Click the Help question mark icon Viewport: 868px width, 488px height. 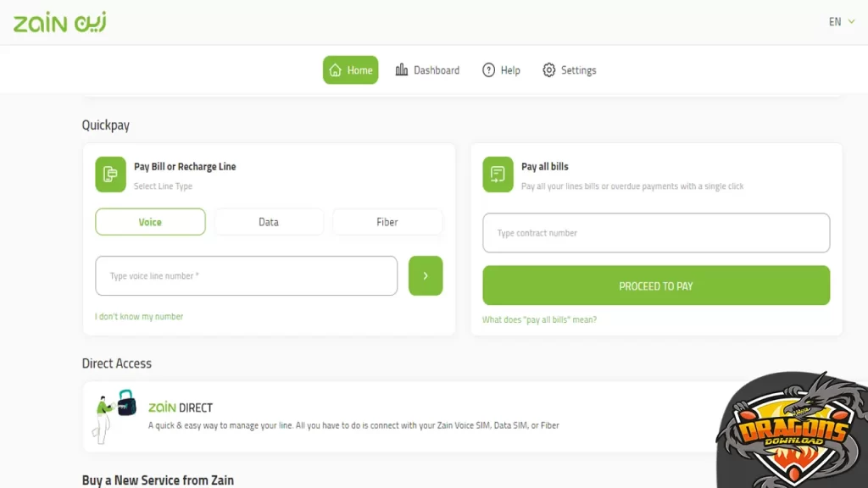(488, 70)
